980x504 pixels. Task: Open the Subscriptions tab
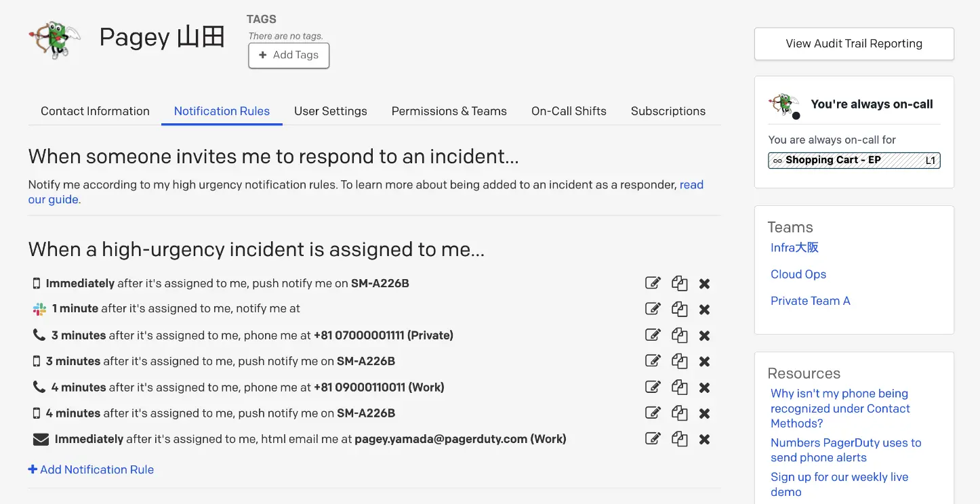tap(668, 111)
